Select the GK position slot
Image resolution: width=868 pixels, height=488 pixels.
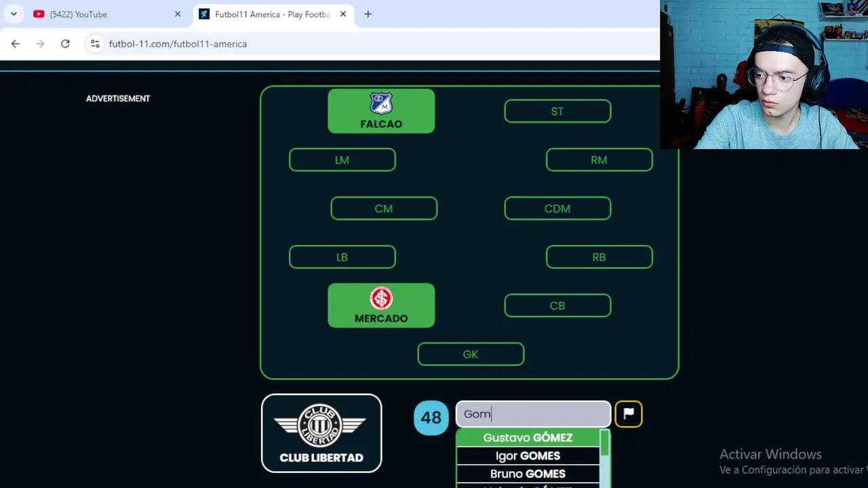point(471,354)
